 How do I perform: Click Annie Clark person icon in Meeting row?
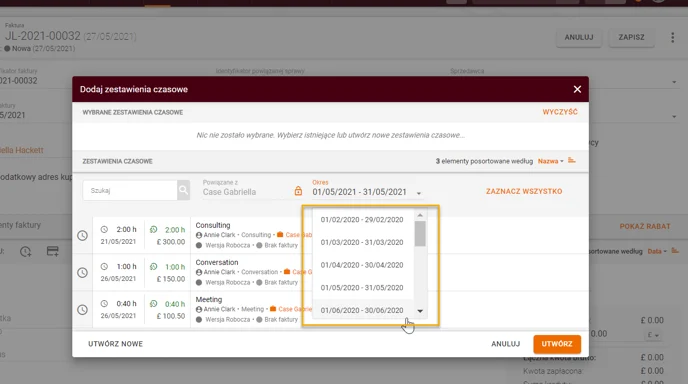[x=199, y=309]
